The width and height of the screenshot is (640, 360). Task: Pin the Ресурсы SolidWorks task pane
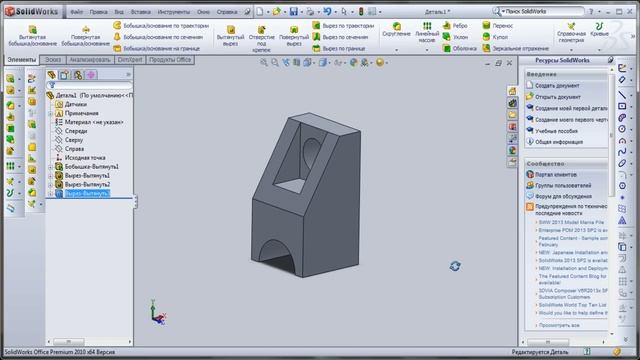point(610,60)
